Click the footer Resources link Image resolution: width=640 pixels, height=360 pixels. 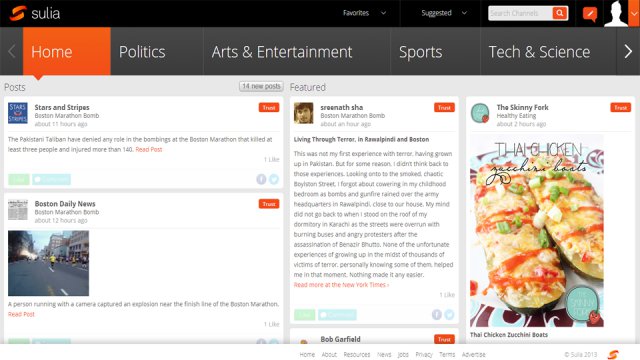(x=357, y=355)
